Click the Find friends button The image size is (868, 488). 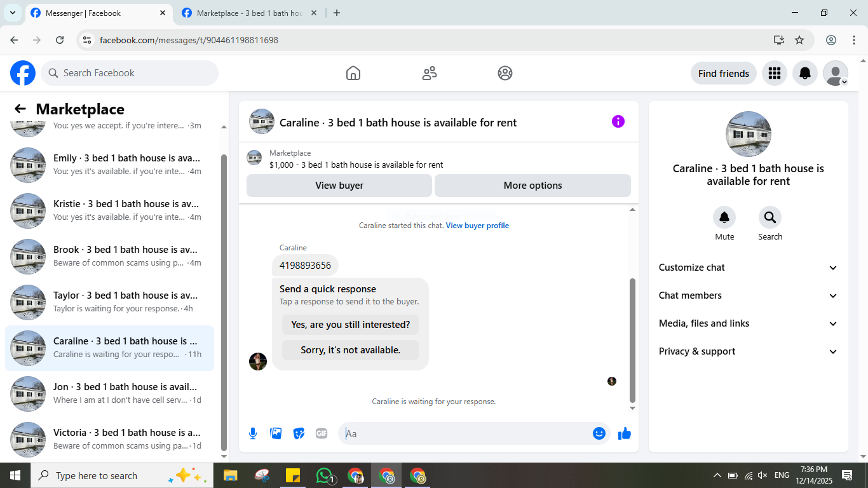click(x=724, y=73)
